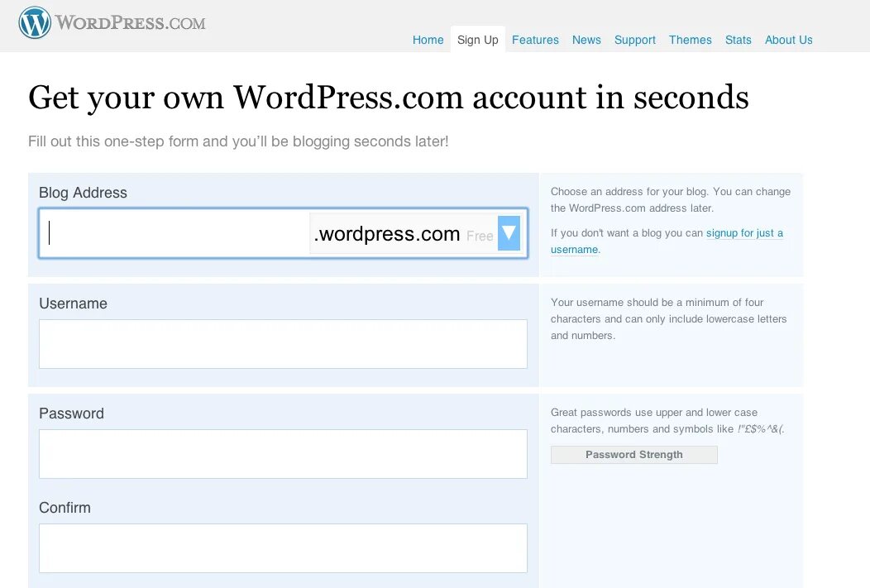Click the 'Choose an address for your blog' hint

click(670, 199)
